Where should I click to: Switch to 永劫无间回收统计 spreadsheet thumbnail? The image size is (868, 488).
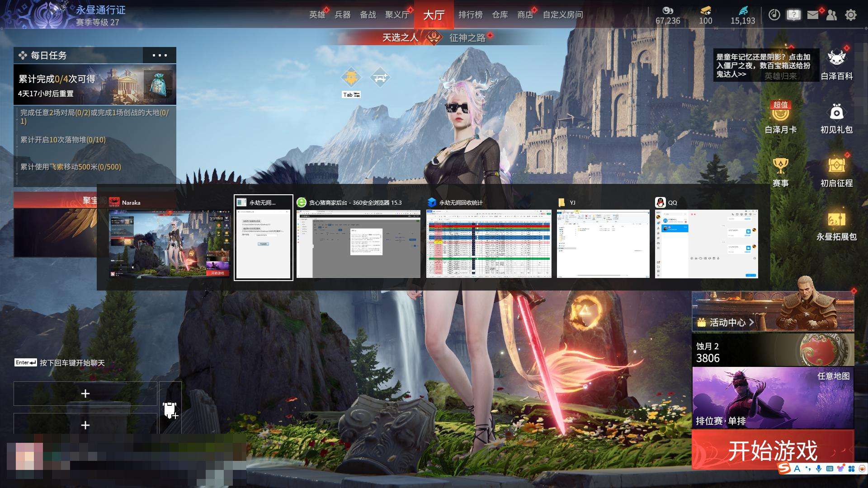point(489,244)
